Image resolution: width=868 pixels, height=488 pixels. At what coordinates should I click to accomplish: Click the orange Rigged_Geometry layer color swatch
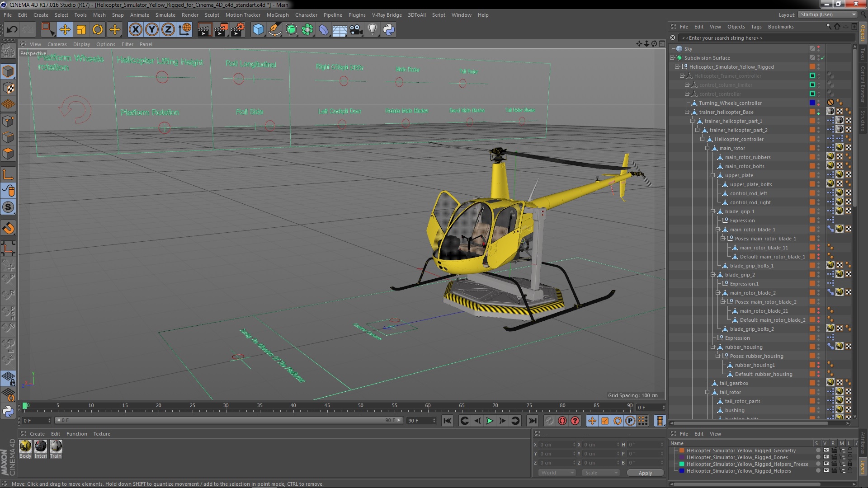pyautogui.click(x=682, y=450)
